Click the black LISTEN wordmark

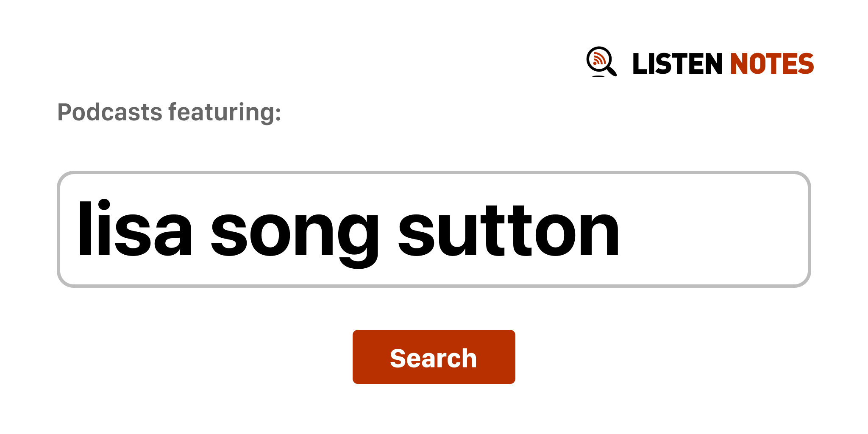pos(677,64)
